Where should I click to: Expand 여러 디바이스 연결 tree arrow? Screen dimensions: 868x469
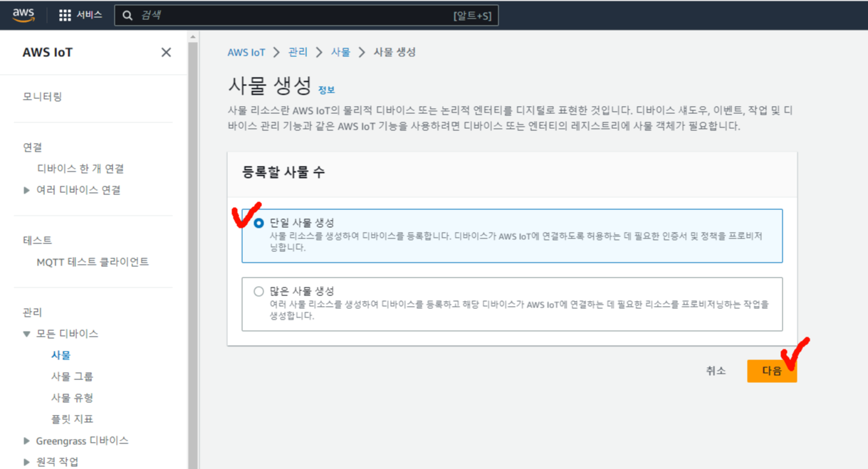[x=27, y=190]
